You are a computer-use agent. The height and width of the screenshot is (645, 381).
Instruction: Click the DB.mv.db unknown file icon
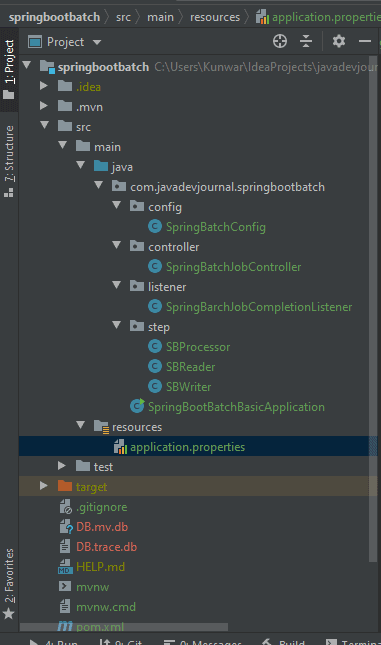click(x=66, y=527)
